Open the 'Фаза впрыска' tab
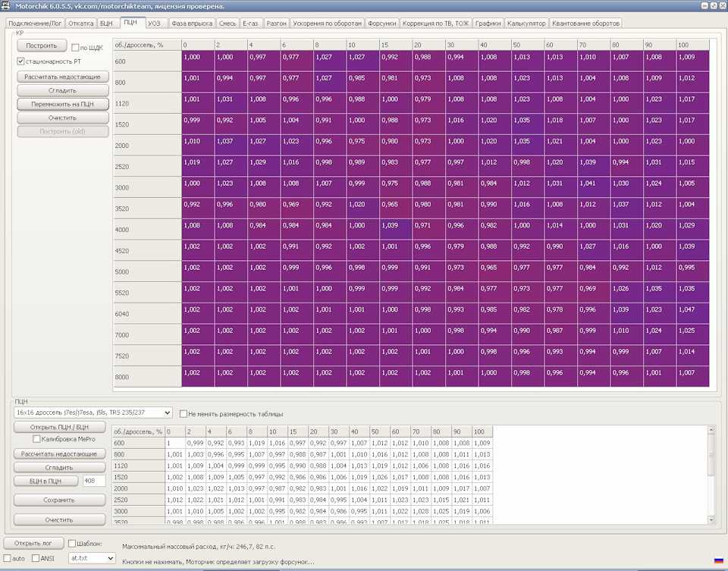 coord(192,24)
